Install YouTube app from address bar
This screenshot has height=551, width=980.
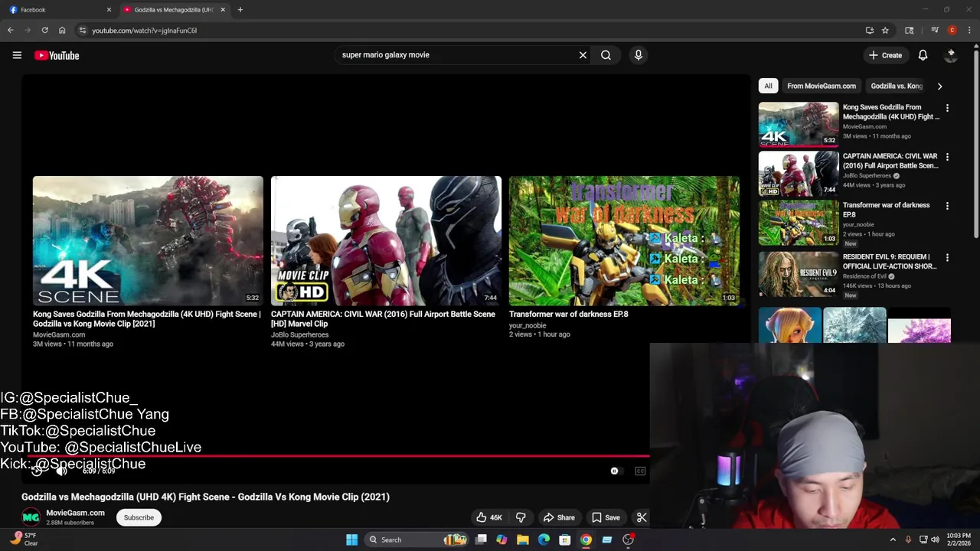click(x=870, y=31)
